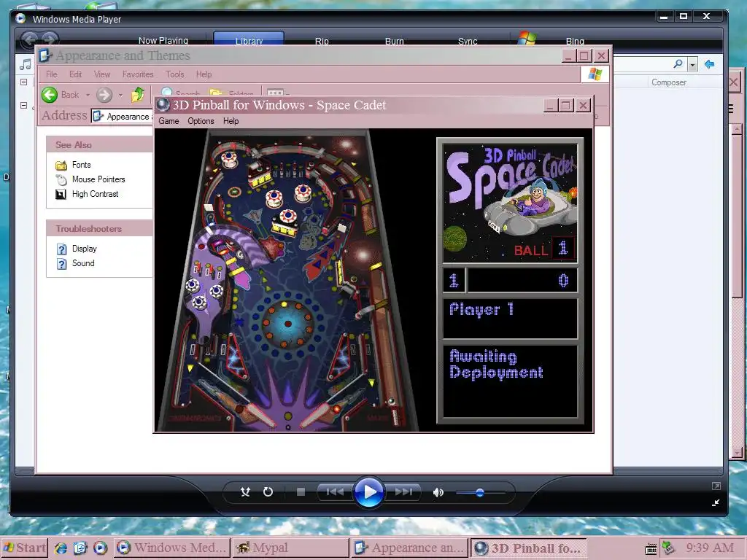Select the Library tab in Media Player
The height and width of the screenshot is (560, 747).
pos(249,39)
